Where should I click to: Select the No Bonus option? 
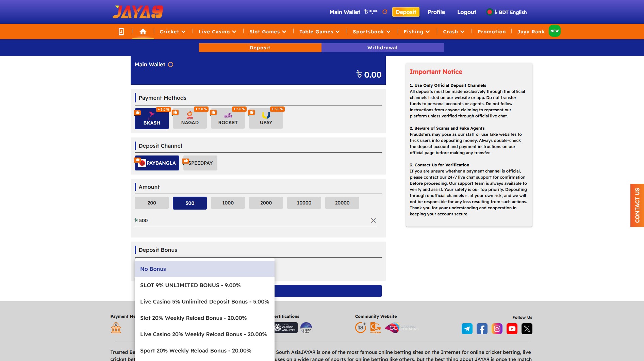(x=204, y=269)
